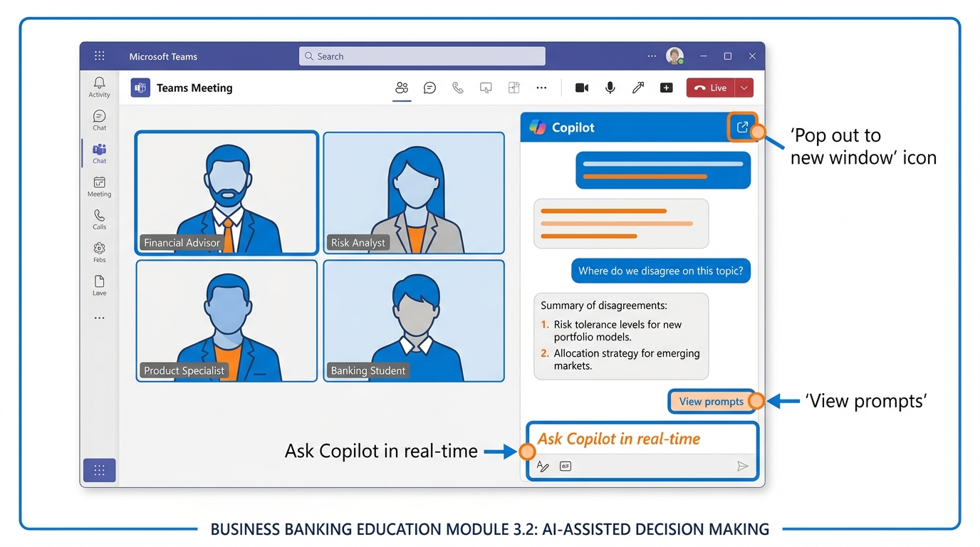This screenshot has height=547, width=980.
Task: Open the user profile avatar
Action: (674, 56)
